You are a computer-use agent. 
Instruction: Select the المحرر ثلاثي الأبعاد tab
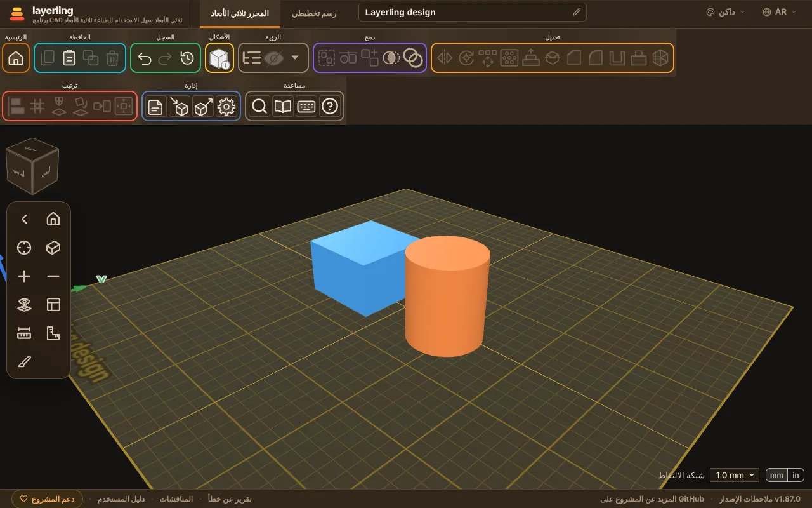coord(239,13)
